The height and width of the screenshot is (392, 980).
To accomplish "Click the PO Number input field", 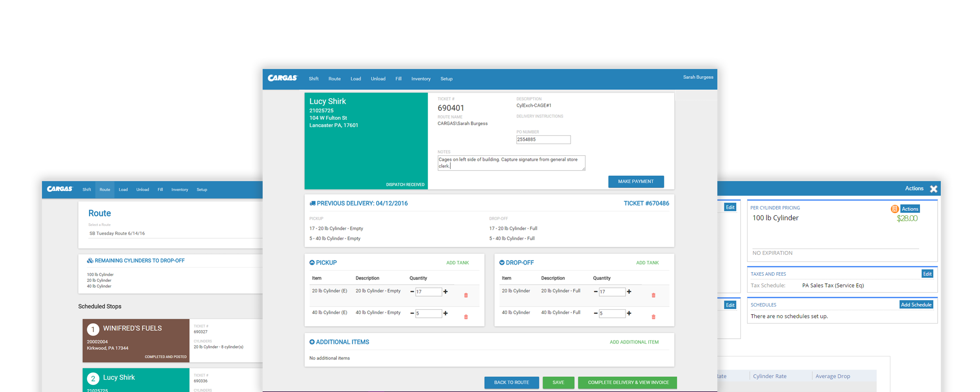I will click(543, 140).
